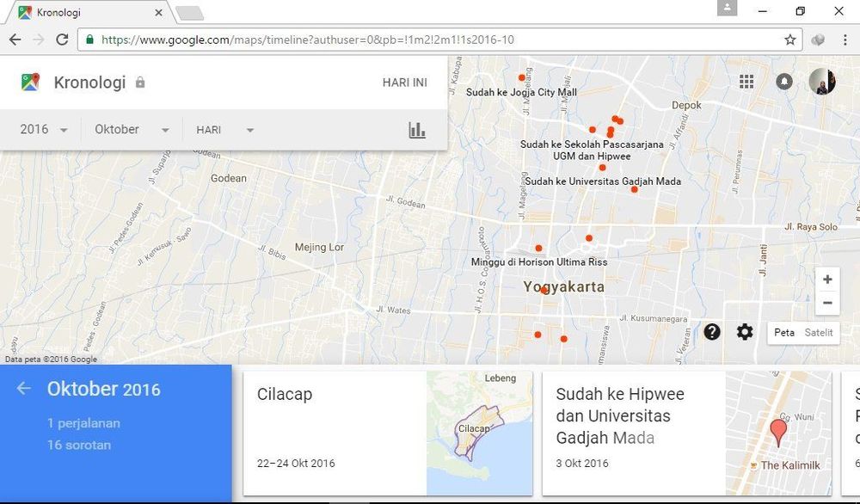
Task: Click the Horison Ultima Riss location dot
Action: coord(538,249)
